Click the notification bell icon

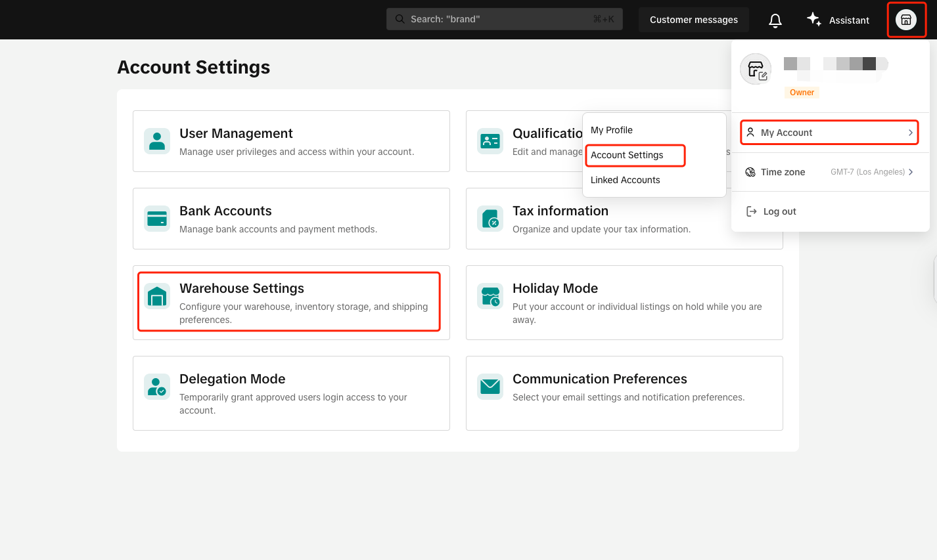[x=775, y=20]
